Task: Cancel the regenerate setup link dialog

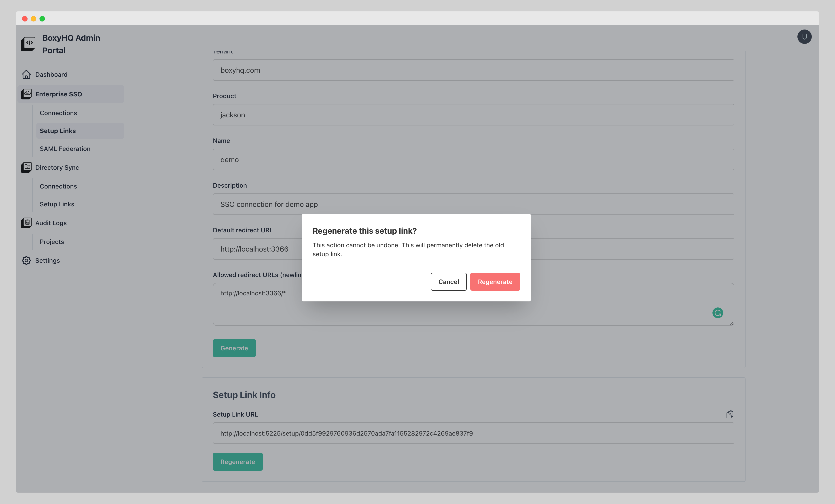Action: pyautogui.click(x=448, y=282)
